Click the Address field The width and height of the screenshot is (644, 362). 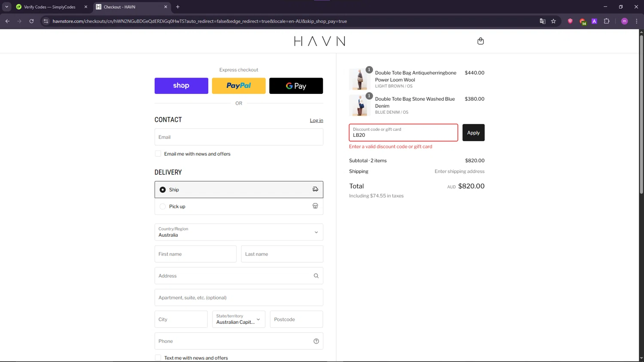(239, 276)
